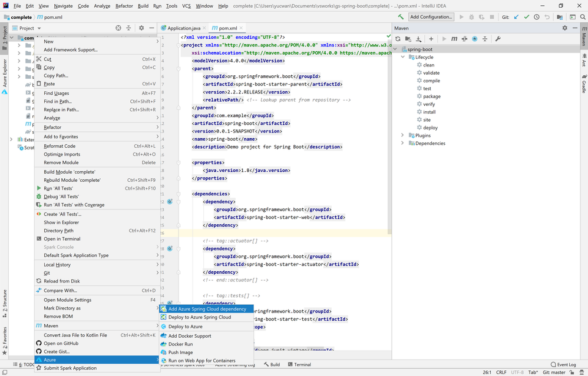The width and height of the screenshot is (588, 376).
Task: Select Azure in context menu
Action: point(97,360)
